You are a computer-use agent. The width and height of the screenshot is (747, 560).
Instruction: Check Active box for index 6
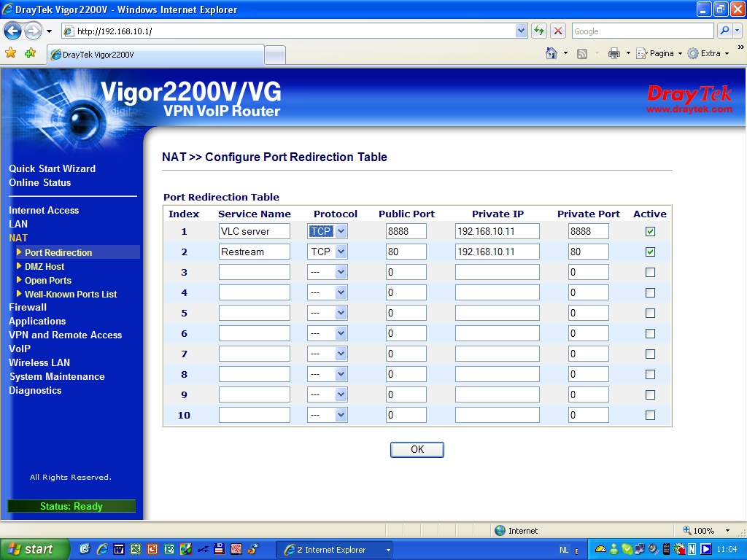650,334
